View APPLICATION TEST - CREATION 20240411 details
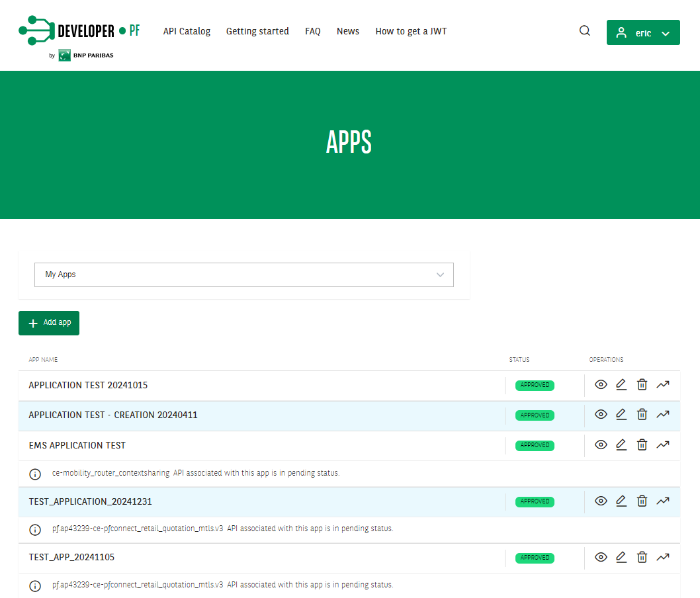This screenshot has height=598, width=700. point(601,415)
